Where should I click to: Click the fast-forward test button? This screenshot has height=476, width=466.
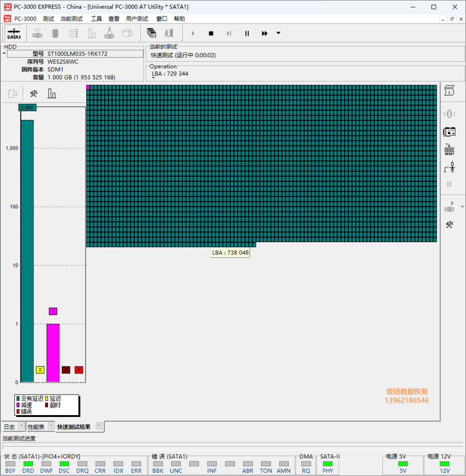tap(265, 33)
